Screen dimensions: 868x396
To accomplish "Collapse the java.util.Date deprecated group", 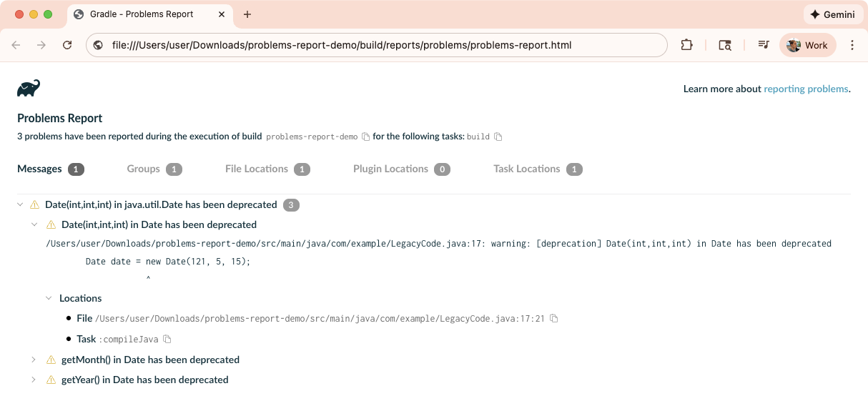I will (x=20, y=205).
